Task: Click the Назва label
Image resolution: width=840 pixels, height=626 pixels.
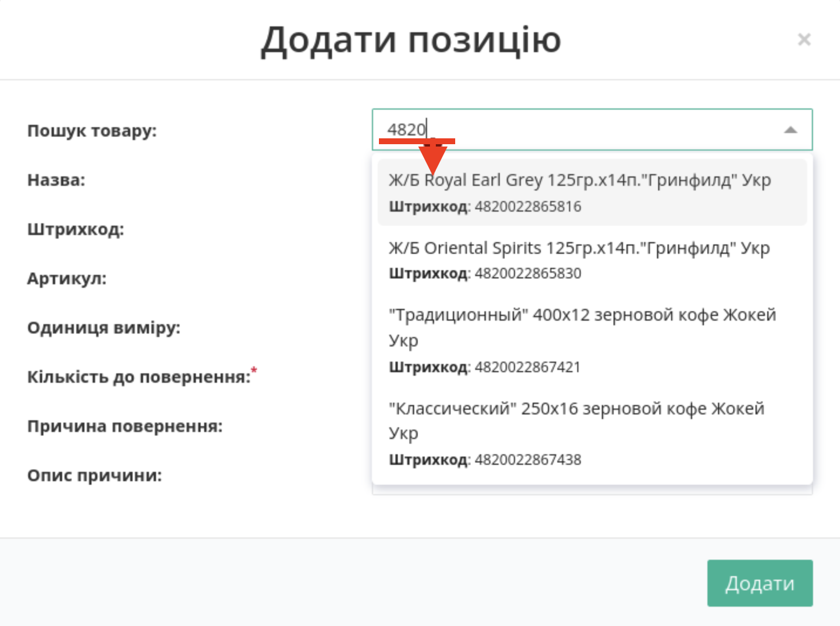Action: tap(56, 180)
